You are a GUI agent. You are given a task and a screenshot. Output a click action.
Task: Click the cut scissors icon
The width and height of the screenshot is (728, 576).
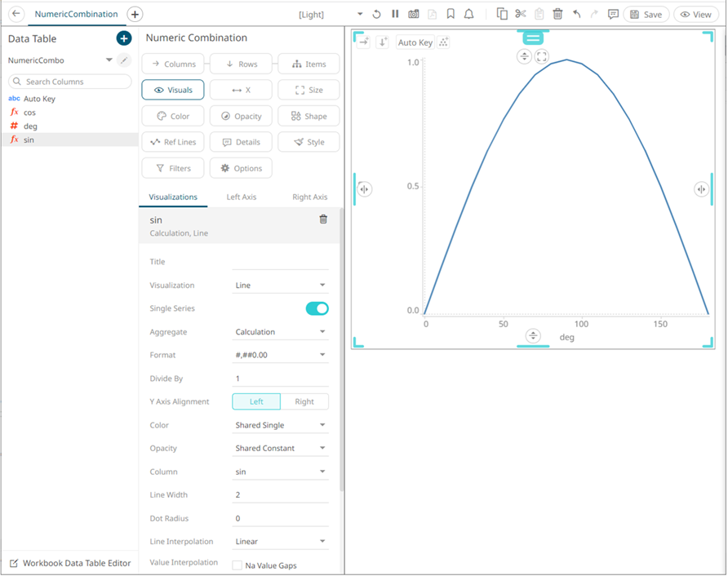(x=521, y=14)
